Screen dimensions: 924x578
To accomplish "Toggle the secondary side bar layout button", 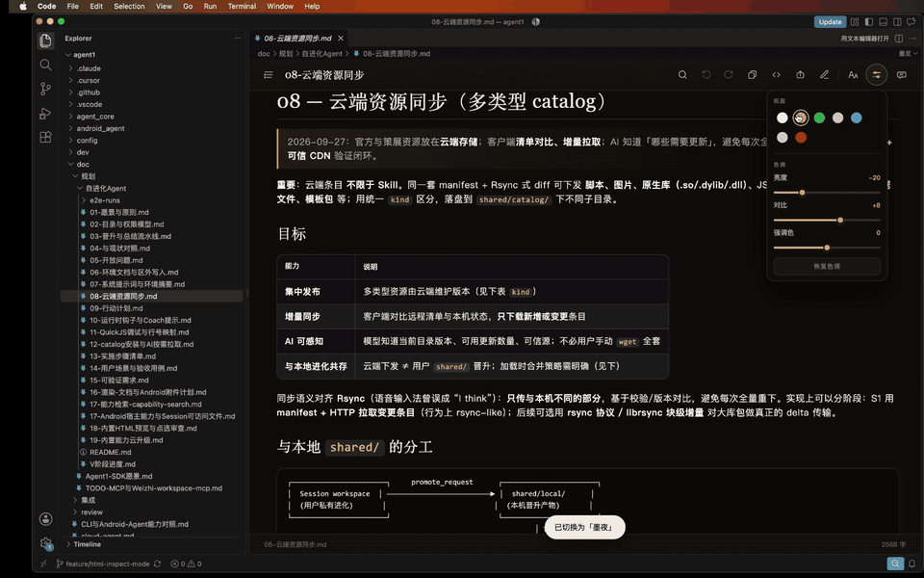I will coord(897,22).
